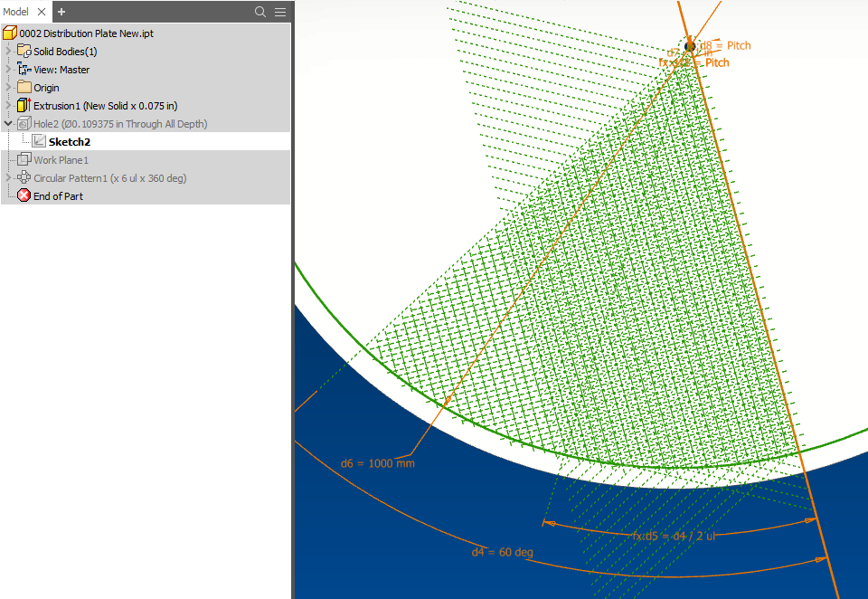Screen dimensions: 868x599
Task: Select the Sketch2 sketch icon
Action: coord(39,140)
